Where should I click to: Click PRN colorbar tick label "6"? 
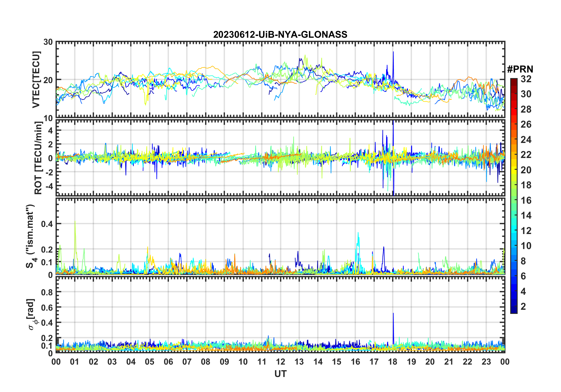[523, 276]
